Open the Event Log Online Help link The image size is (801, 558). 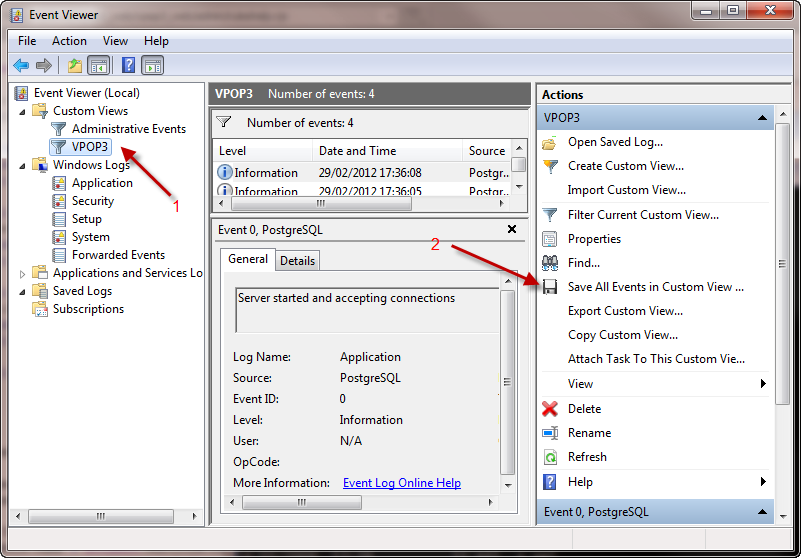point(402,483)
